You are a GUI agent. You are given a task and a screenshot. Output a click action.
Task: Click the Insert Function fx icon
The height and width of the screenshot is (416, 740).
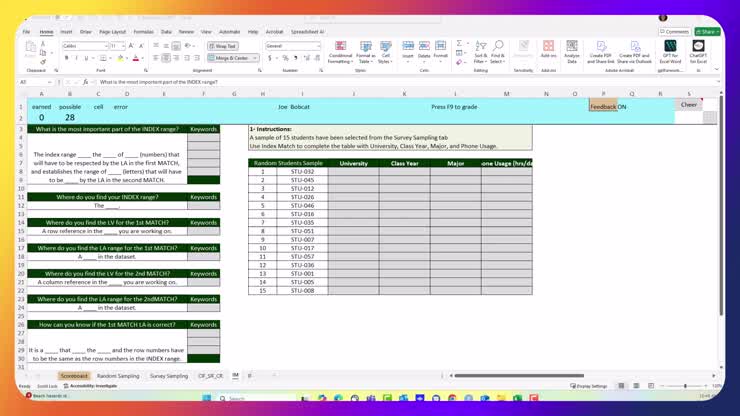coord(85,82)
